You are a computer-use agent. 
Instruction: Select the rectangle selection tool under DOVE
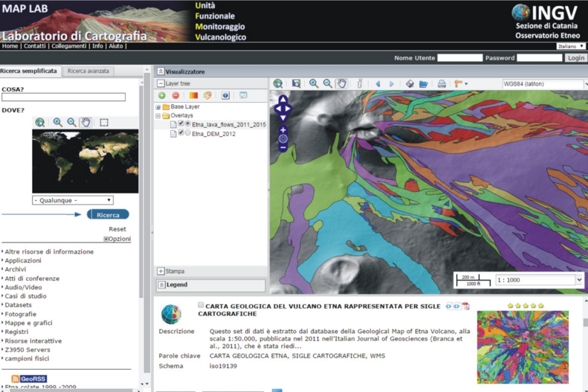104,123
